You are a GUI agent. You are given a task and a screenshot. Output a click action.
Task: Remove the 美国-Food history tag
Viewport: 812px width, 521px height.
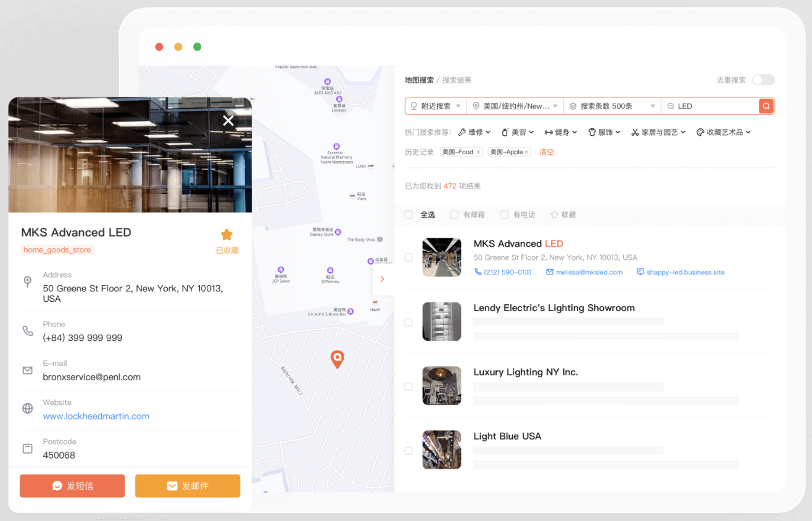478,152
